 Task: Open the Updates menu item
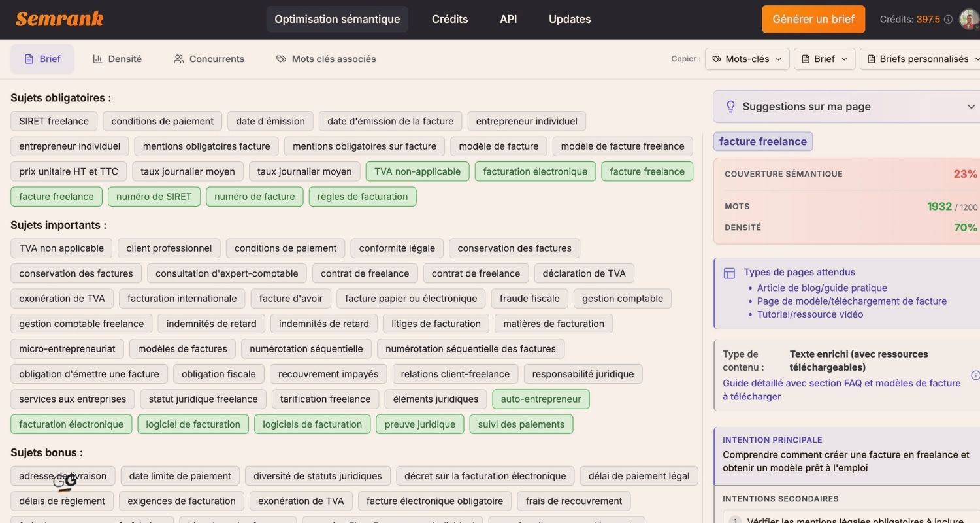[x=569, y=19]
